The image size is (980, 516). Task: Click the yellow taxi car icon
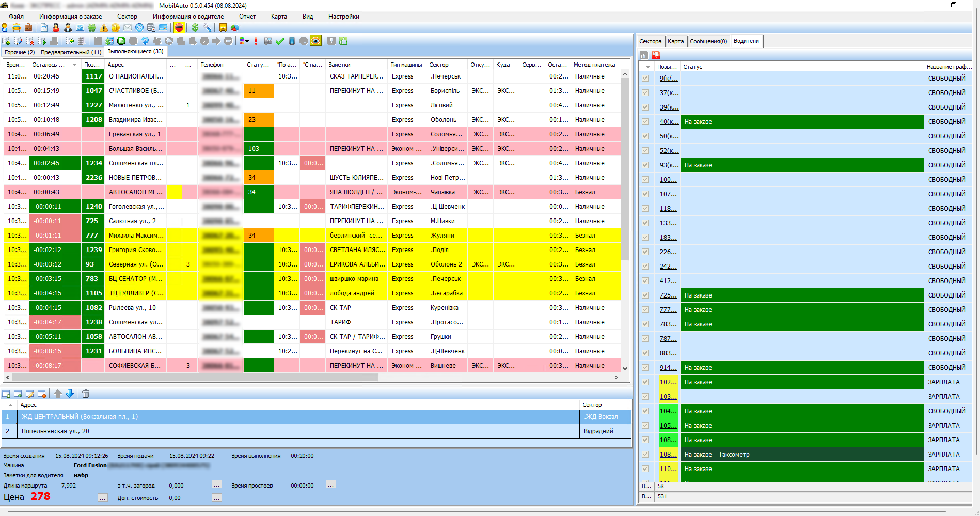click(17, 28)
